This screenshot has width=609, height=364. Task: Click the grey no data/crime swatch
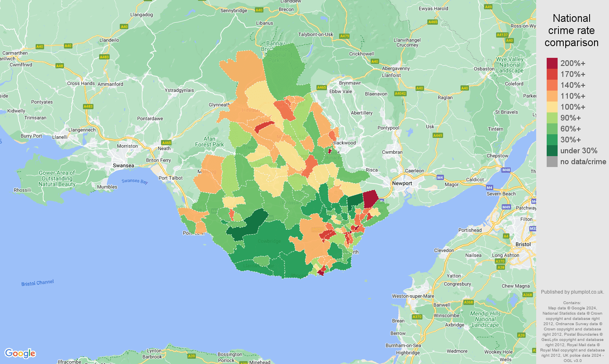click(552, 161)
